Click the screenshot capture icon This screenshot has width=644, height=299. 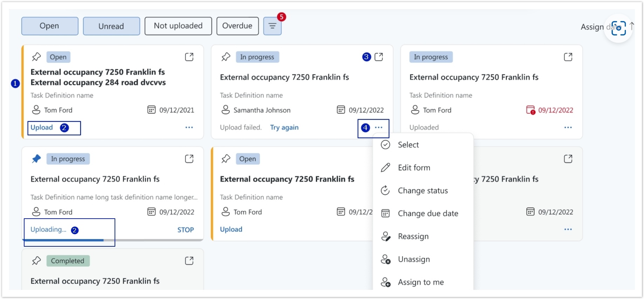(x=618, y=28)
